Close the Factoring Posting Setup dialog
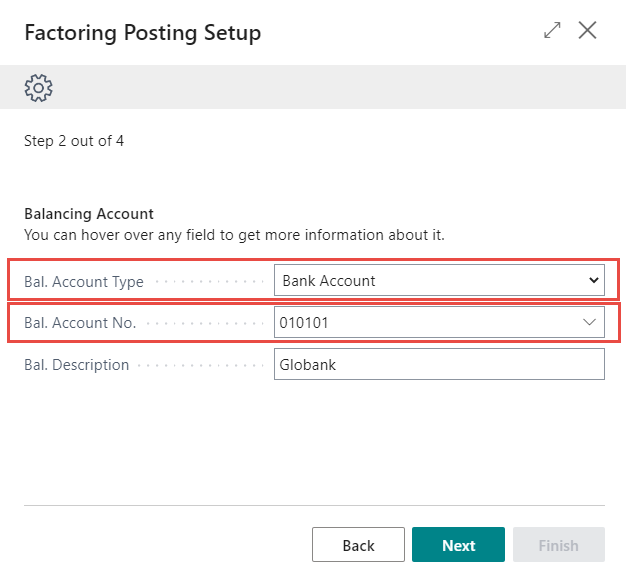This screenshot has width=626, height=584. click(588, 31)
